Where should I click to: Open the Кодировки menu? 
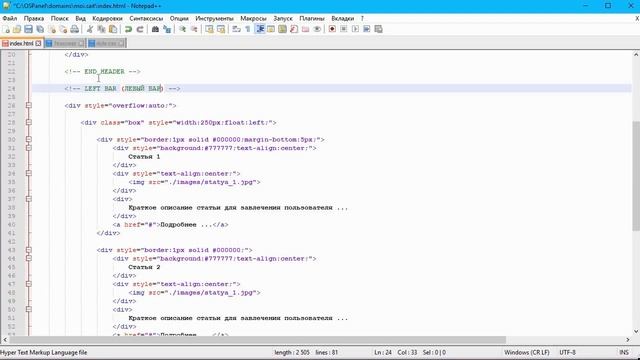pyautogui.click(x=107, y=18)
